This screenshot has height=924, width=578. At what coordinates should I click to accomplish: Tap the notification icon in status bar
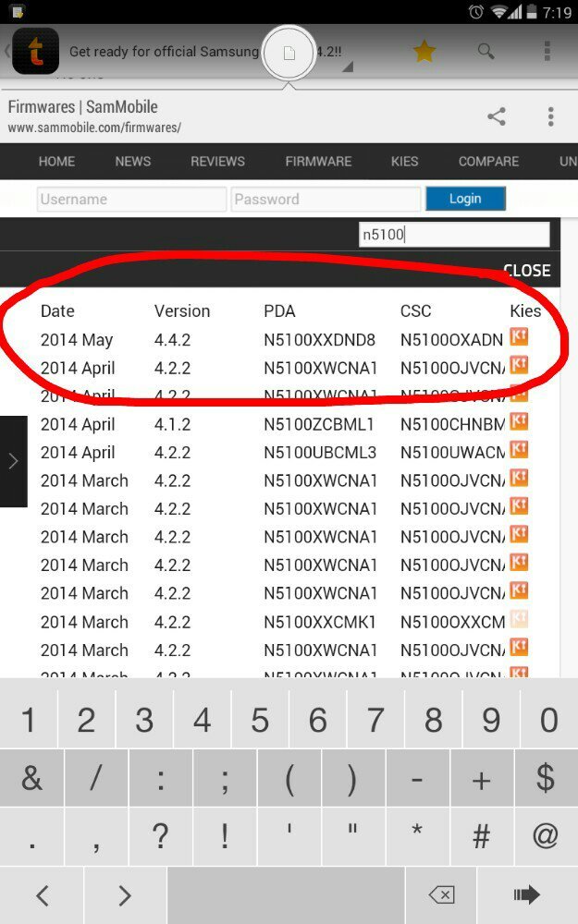[x=18, y=12]
